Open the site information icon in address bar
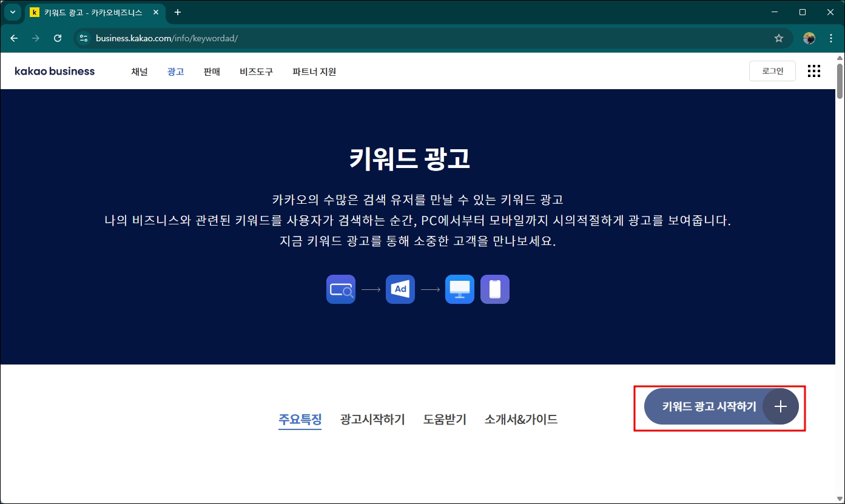This screenshot has width=845, height=504. 82,38
